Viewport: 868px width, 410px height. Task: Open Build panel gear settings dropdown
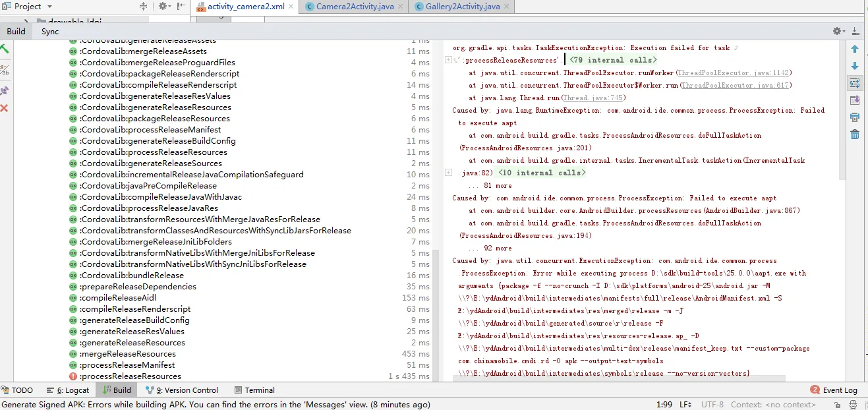pos(838,31)
